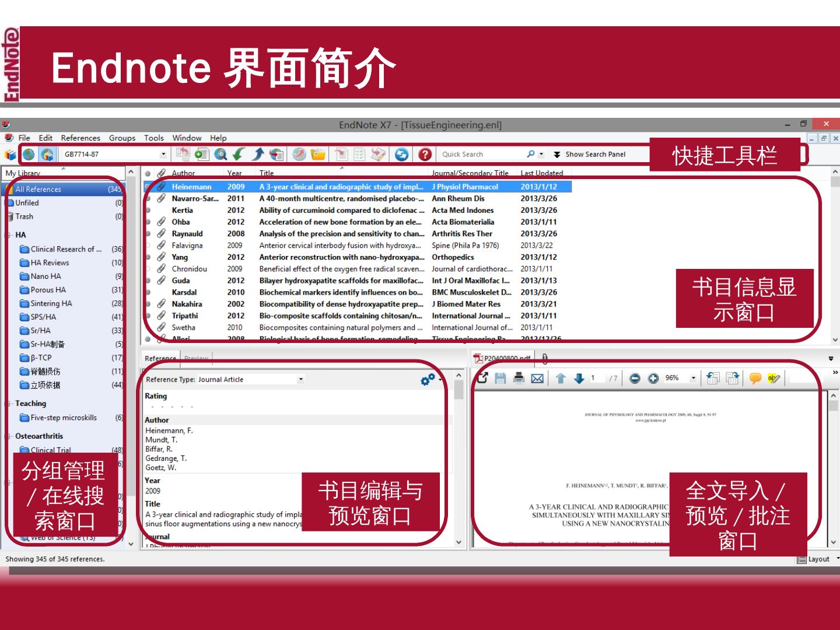This screenshot has width=840, height=630.
Task: Click the PDF page number field
Action: tap(596, 378)
